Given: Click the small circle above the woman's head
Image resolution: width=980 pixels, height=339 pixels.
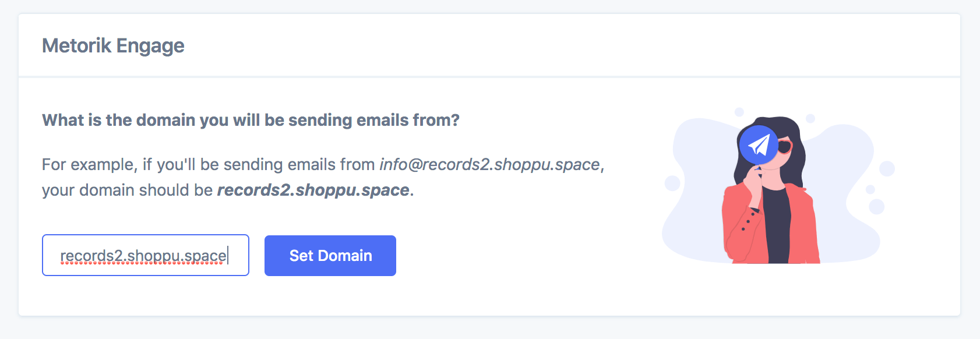Looking at the screenshot, I should click(739, 112).
